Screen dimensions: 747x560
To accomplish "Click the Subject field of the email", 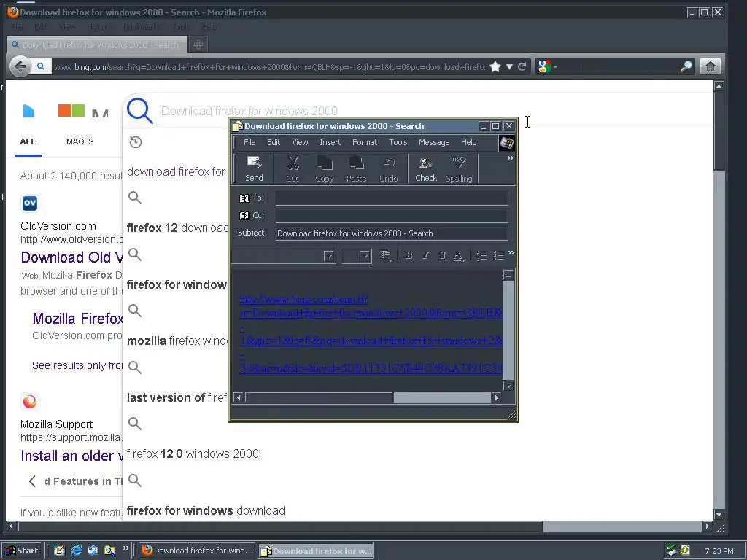I will (x=392, y=233).
